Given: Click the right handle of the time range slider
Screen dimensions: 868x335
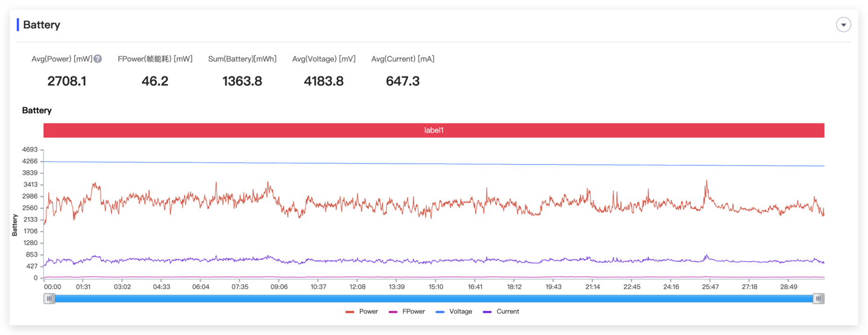Looking at the screenshot, I should click(818, 298).
